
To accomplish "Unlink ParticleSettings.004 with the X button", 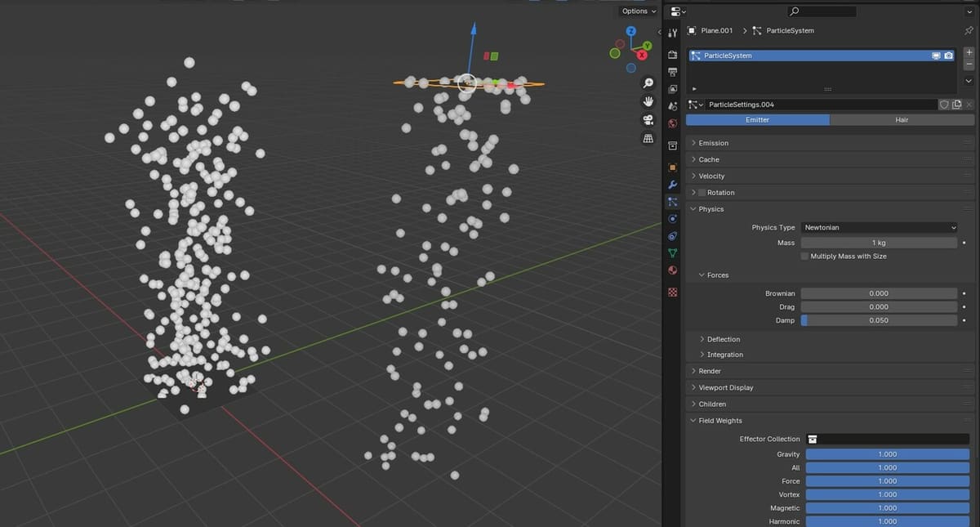I will (969, 105).
